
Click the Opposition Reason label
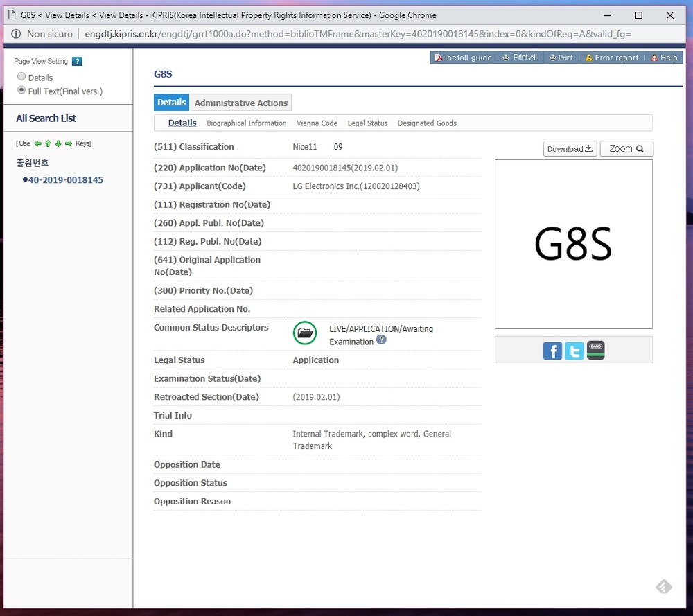tap(192, 501)
